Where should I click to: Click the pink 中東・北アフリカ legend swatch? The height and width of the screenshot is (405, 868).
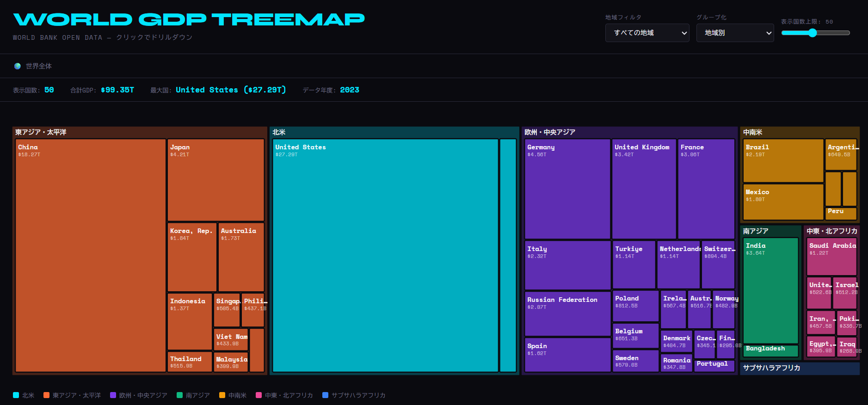click(x=259, y=395)
